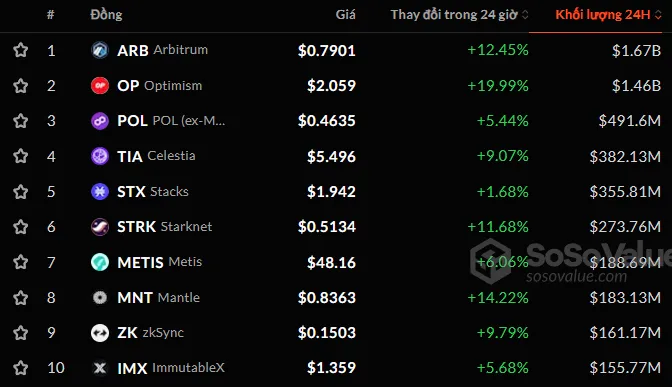This screenshot has width=672, height=387.
Task: Click the Arbitrum ARB coin logo
Action: click(x=100, y=50)
